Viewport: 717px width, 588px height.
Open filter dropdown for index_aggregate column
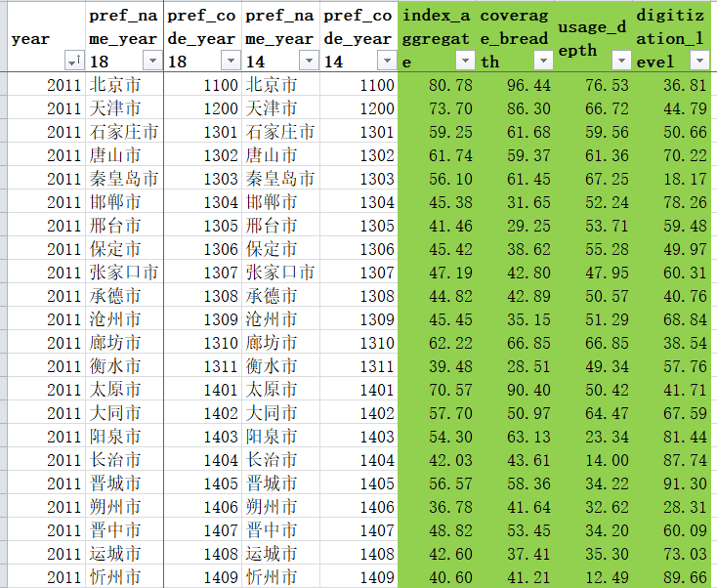click(466, 61)
